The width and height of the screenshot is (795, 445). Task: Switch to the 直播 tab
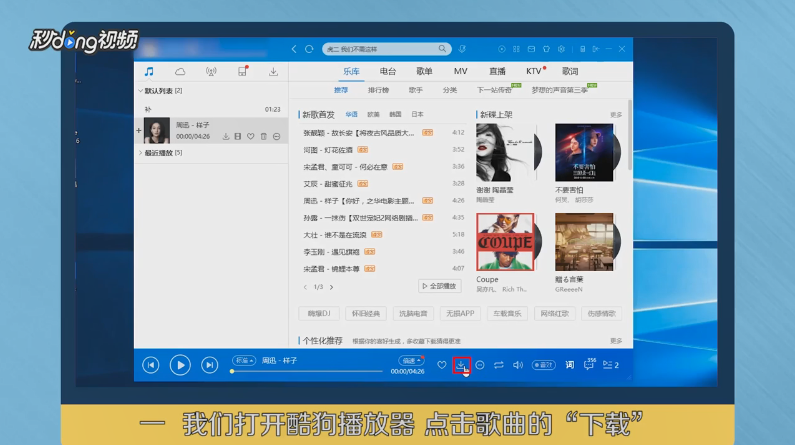497,71
